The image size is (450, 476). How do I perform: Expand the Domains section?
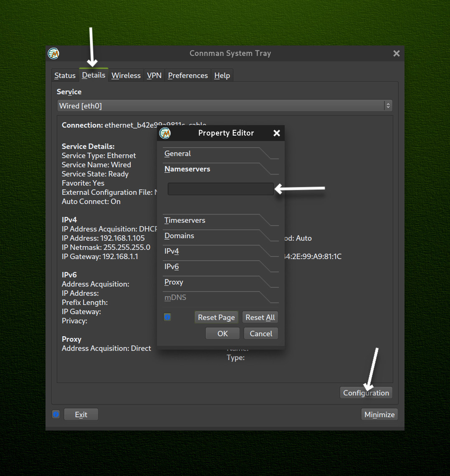pos(221,236)
